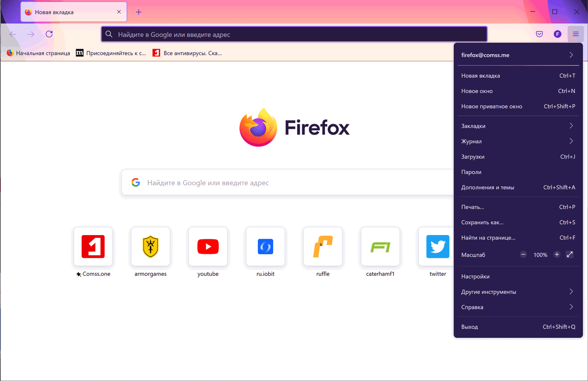Open the Comss.one shortcut tile

tap(93, 247)
